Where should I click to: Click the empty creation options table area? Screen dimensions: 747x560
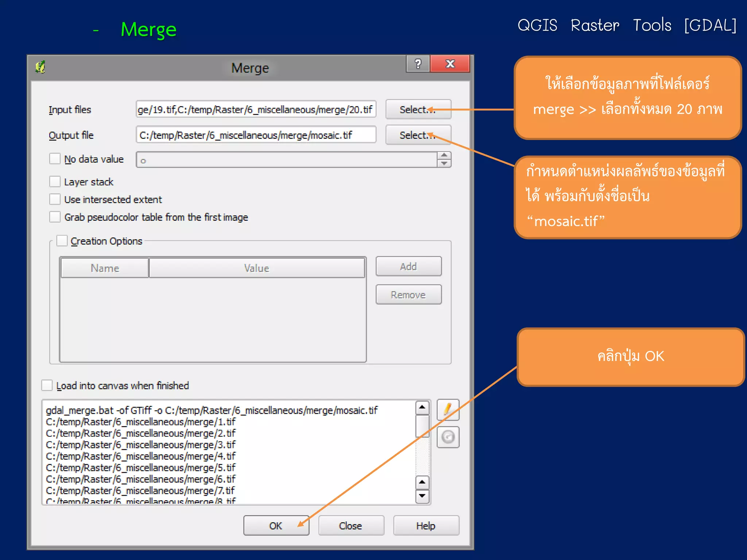(x=213, y=320)
